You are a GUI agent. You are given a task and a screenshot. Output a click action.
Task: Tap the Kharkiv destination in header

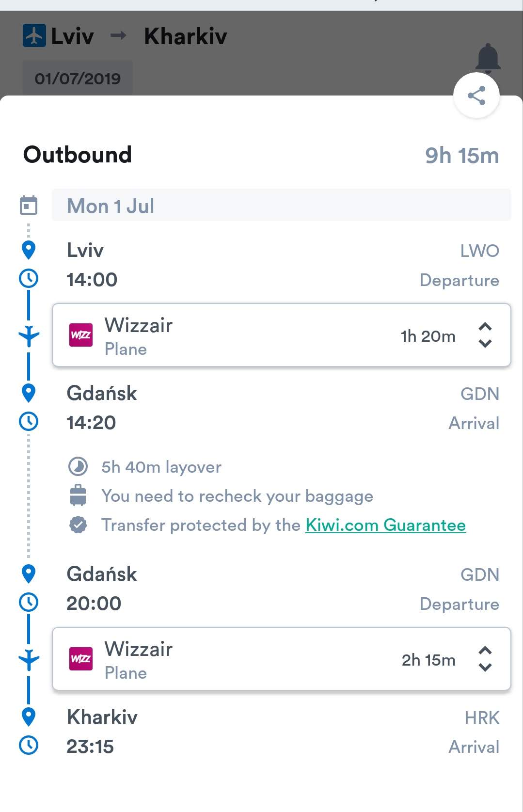pos(185,36)
